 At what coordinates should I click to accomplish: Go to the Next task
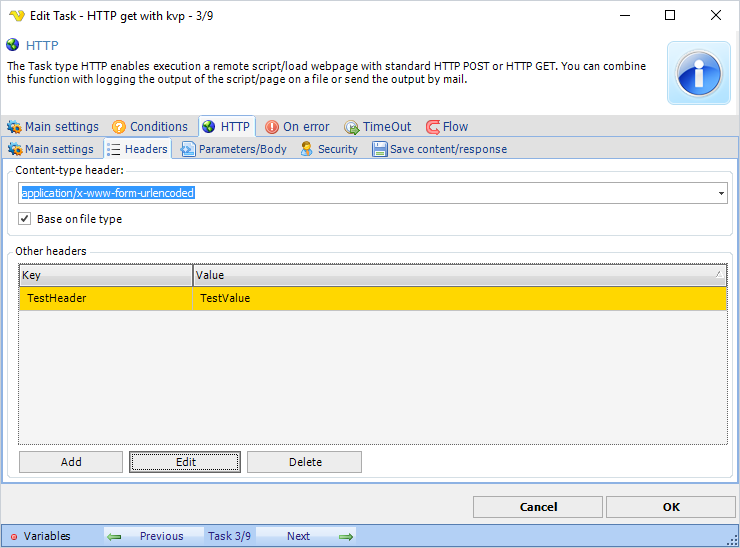[x=306, y=536]
